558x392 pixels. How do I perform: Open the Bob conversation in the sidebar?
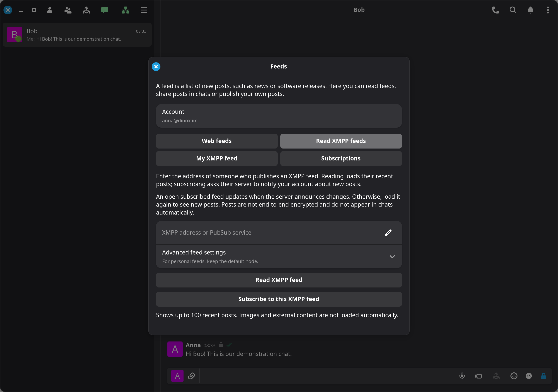pyautogui.click(x=77, y=35)
